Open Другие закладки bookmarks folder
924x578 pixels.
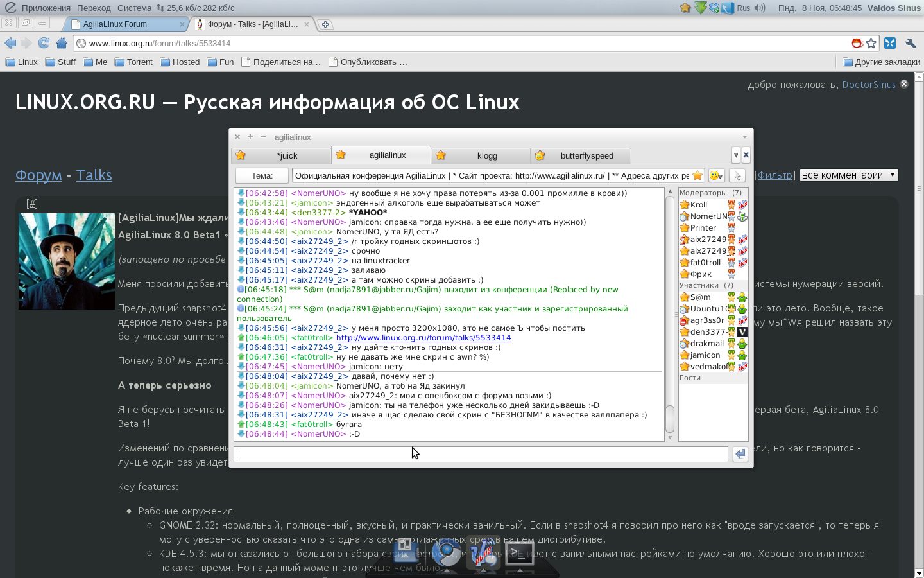point(881,62)
